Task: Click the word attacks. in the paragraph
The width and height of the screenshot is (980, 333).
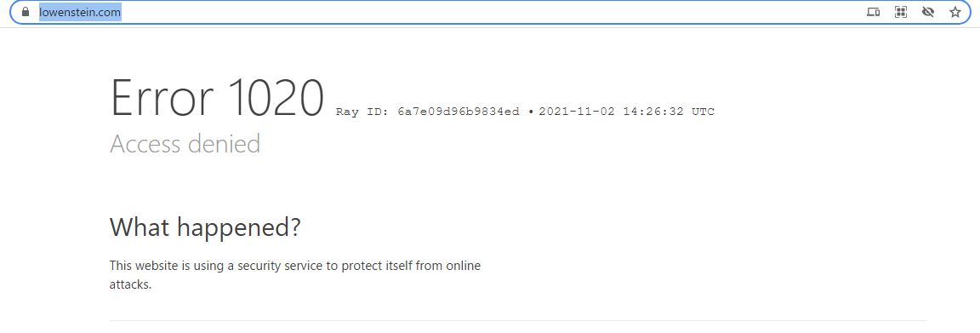Action: [x=131, y=284]
